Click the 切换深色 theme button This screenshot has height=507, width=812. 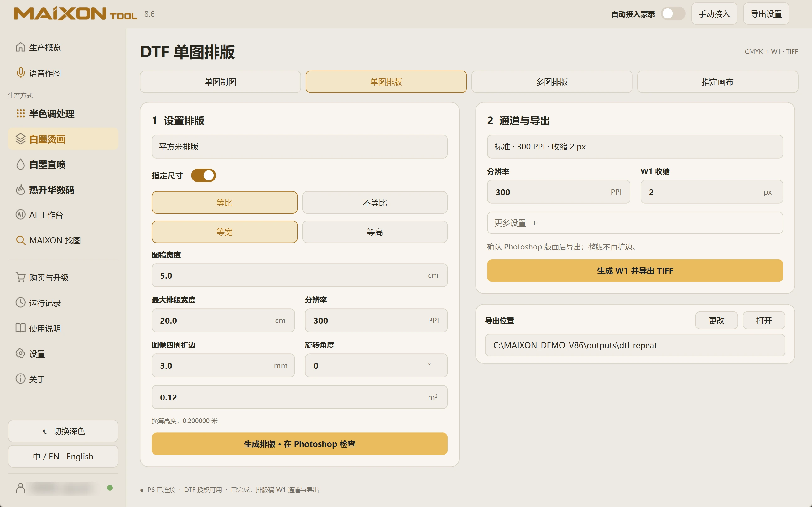coord(63,431)
